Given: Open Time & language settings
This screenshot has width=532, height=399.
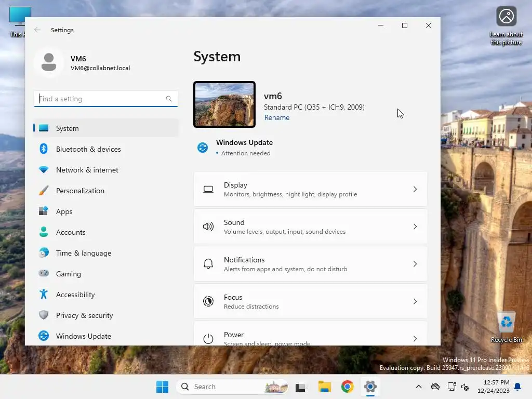Looking at the screenshot, I should click(106, 253).
